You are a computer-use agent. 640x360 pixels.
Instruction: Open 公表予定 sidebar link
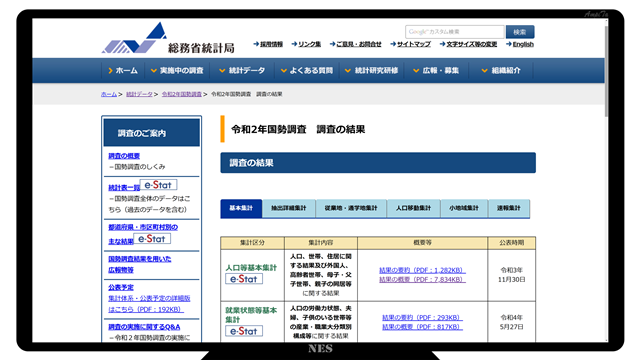[x=121, y=287]
